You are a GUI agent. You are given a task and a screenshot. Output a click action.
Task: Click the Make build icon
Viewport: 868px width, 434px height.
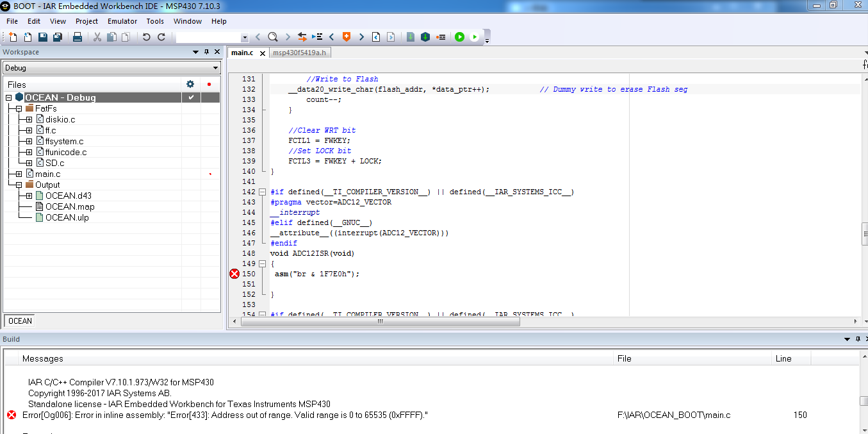pyautogui.click(x=425, y=37)
